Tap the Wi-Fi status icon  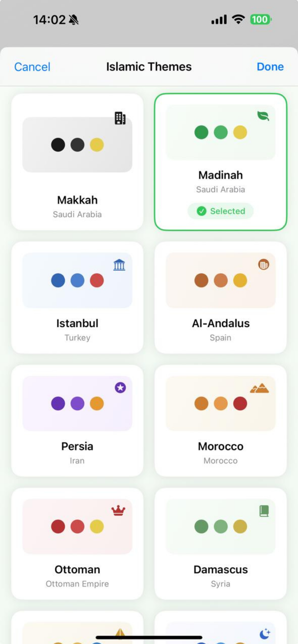coord(238,19)
